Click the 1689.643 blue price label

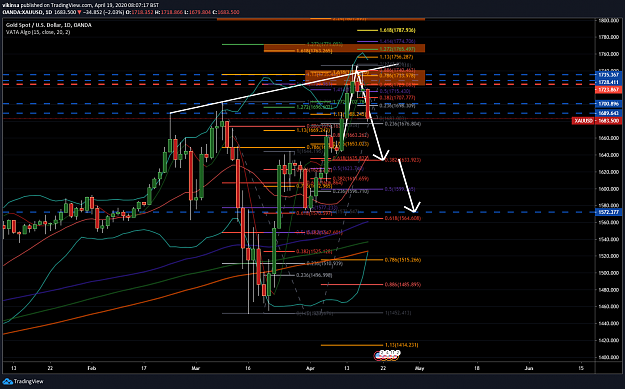pos(608,113)
